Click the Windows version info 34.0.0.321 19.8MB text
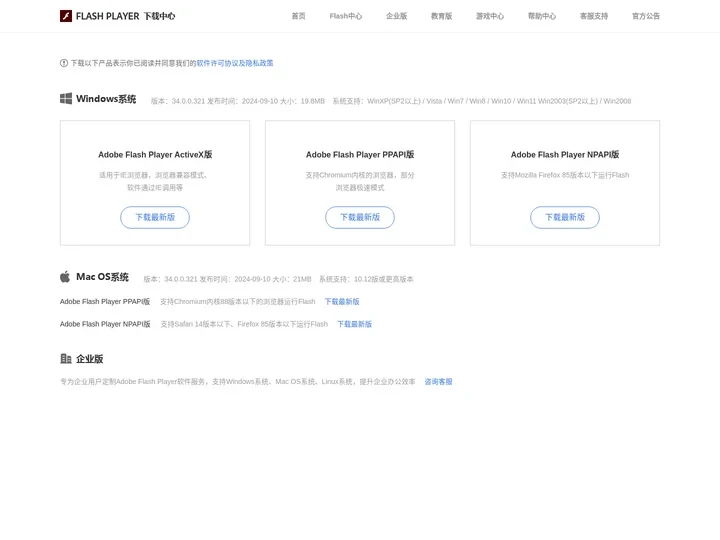Screen dimensions: 720x540 pos(238,101)
